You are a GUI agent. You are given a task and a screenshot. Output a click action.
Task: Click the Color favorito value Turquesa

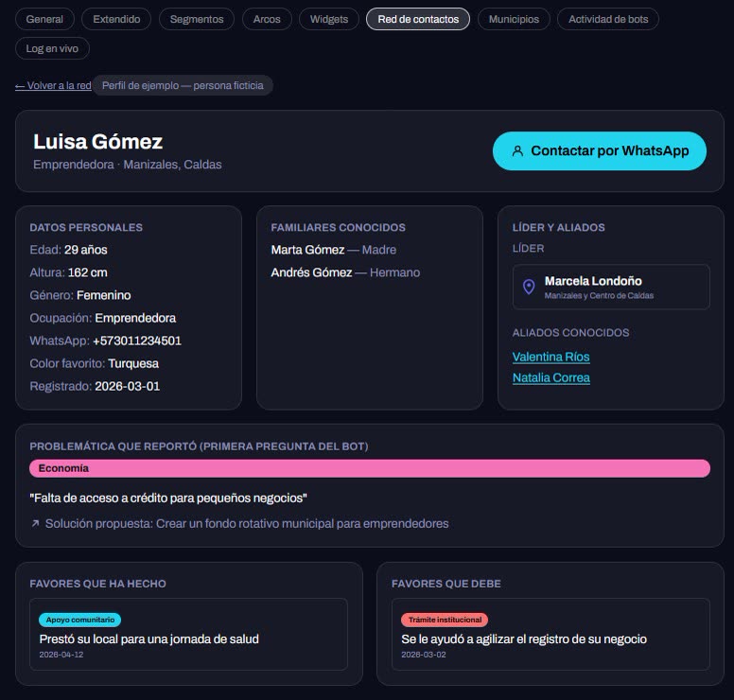click(133, 364)
